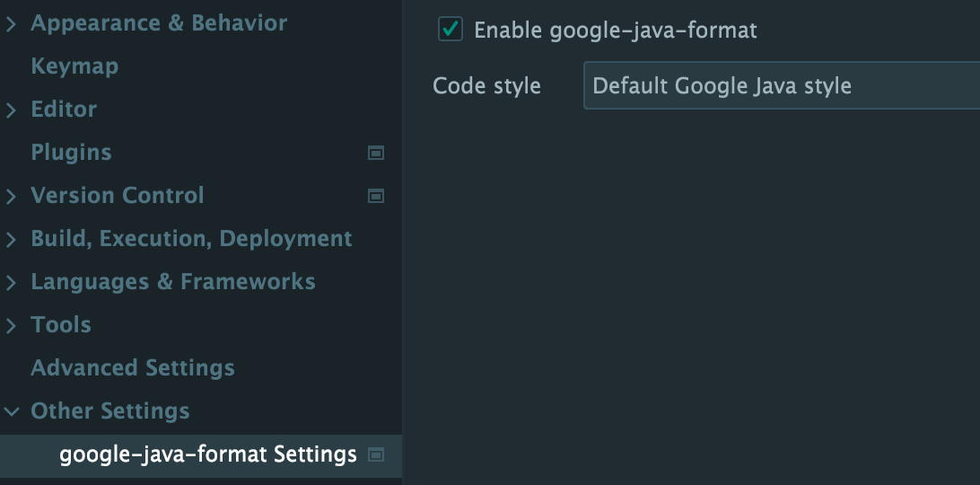Image resolution: width=980 pixels, height=485 pixels.
Task: Open the Keymap settings page
Action: click(74, 66)
